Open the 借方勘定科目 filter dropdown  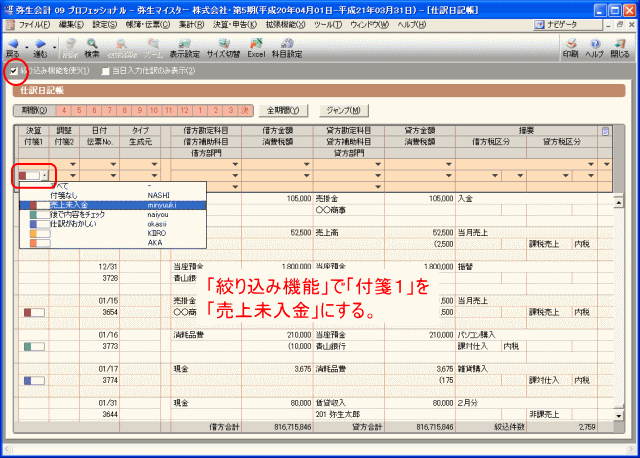click(235, 164)
